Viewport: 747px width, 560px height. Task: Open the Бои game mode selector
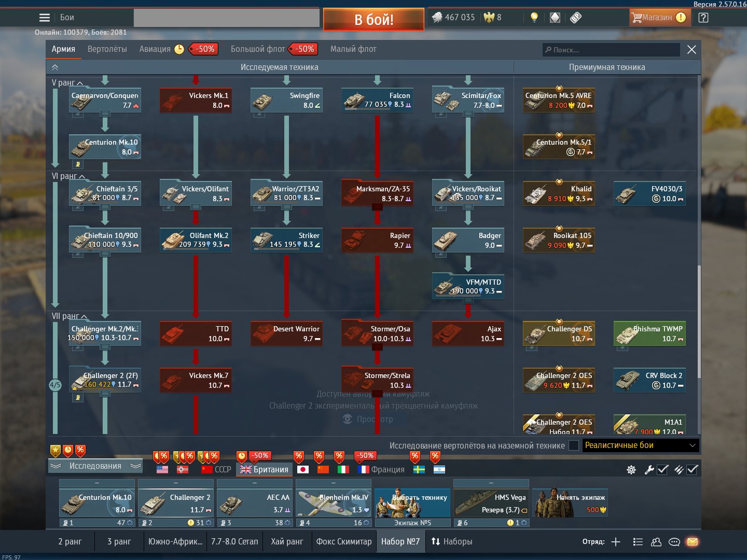[x=67, y=18]
